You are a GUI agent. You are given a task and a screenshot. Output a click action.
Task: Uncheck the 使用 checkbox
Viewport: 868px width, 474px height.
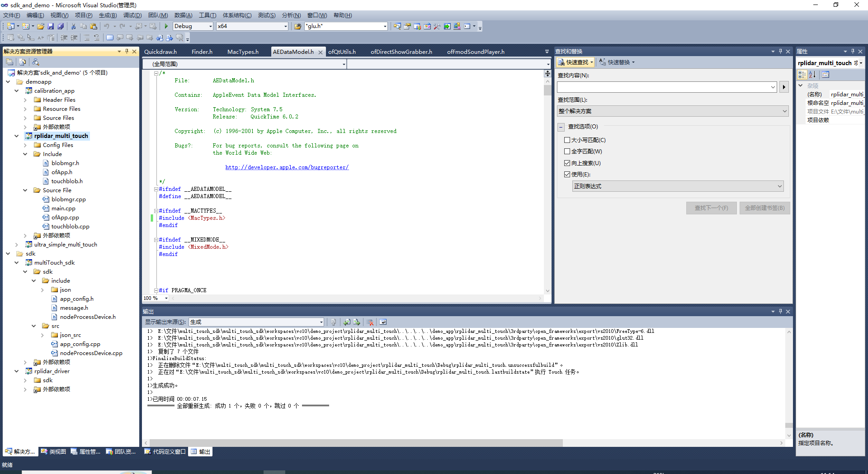567,175
